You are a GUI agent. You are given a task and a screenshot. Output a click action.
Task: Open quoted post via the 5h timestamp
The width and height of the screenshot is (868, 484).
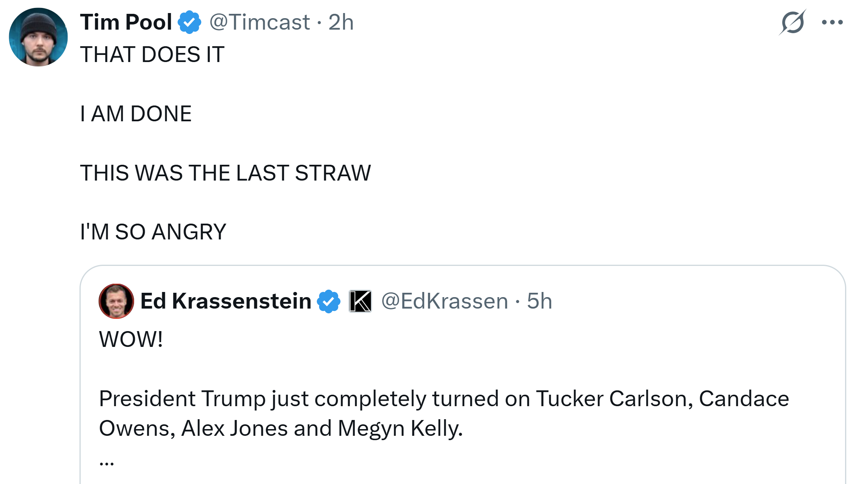(539, 301)
